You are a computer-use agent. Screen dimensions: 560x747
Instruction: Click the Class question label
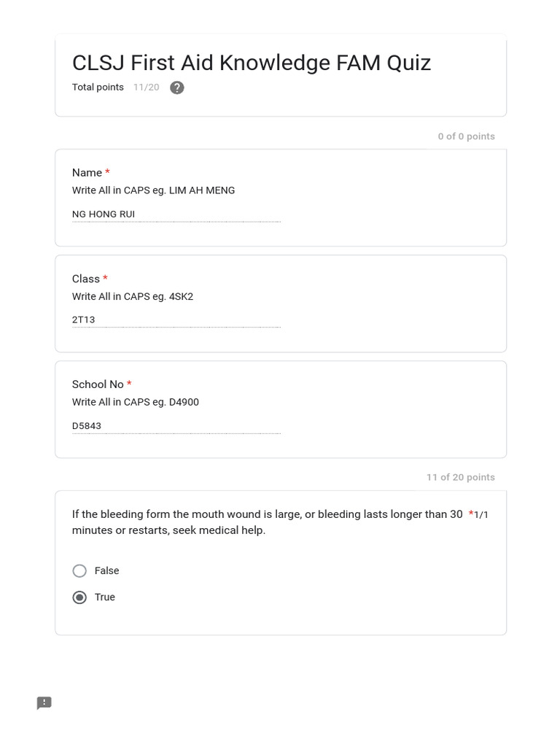pos(85,279)
